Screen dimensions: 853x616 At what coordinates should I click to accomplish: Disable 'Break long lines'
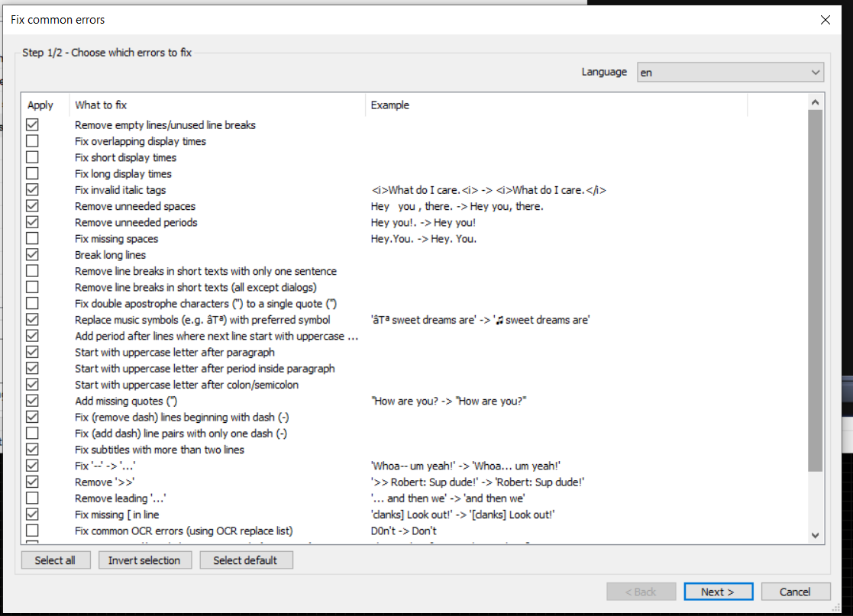[33, 254]
